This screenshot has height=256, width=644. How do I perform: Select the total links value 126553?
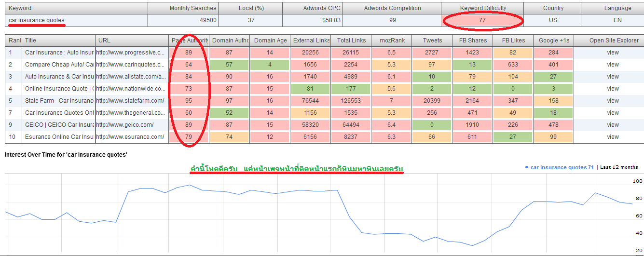click(x=351, y=101)
